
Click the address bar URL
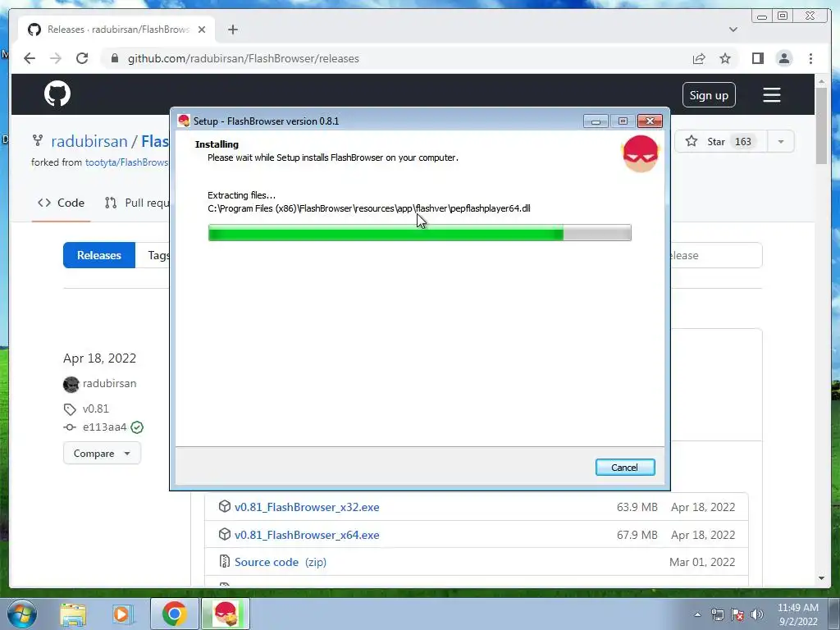click(243, 58)
